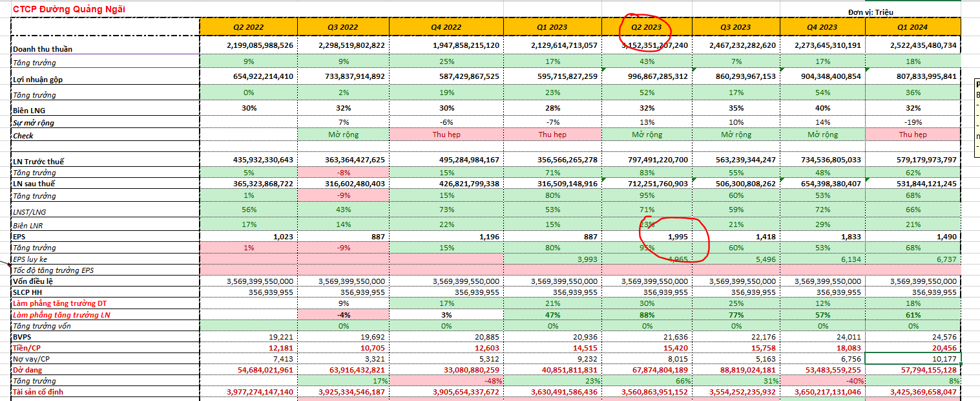The width and height of the screenshot is (980, 401).
Task: Click the Q2 2022 column header cell
Action: (x=248, y=27)
